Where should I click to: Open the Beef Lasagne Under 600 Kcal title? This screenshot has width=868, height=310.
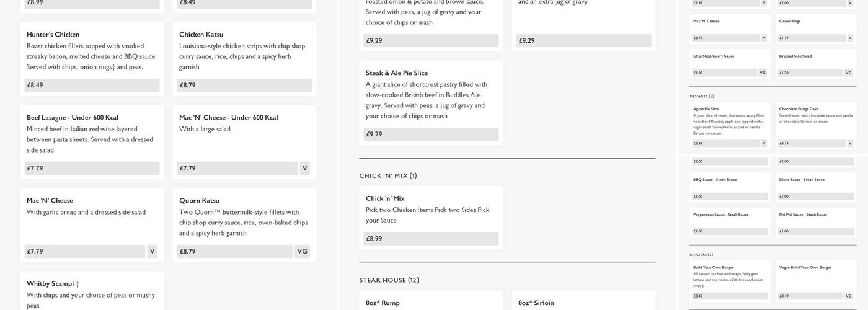(x=73, y=118)
